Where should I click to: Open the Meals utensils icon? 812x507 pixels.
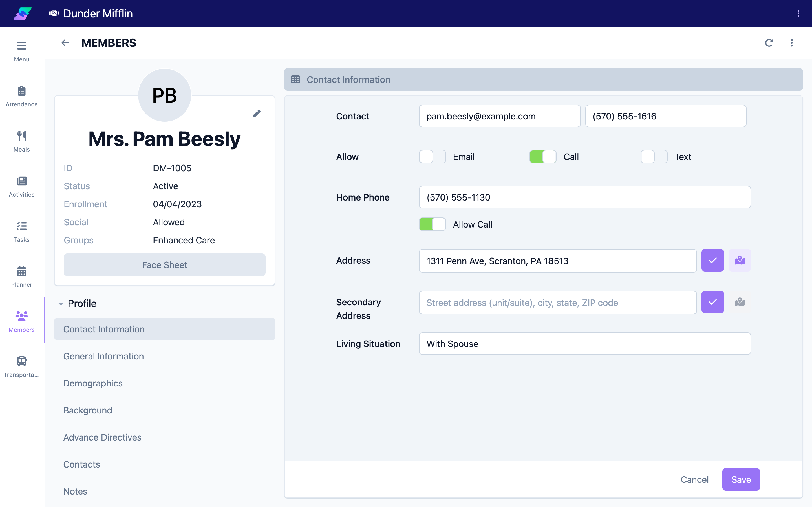click(21, 136)
